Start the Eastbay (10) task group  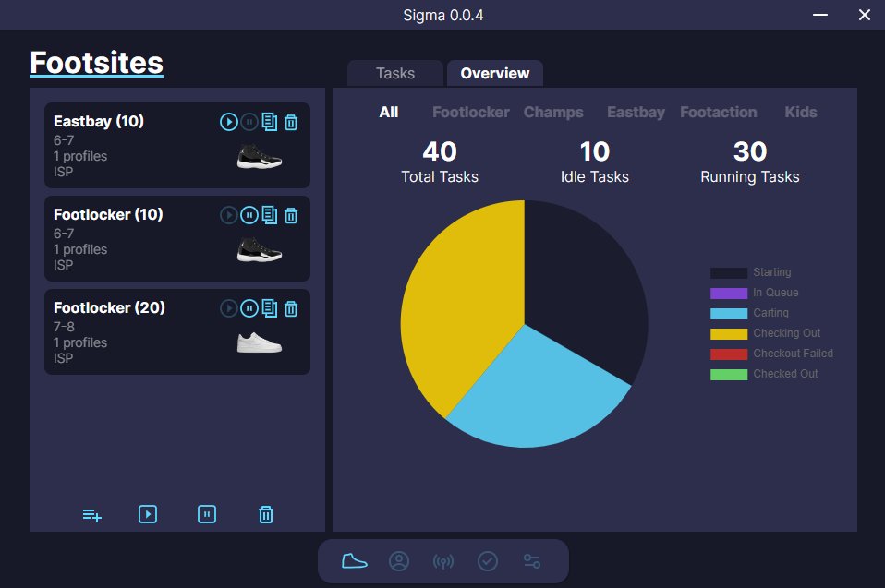[228, 122]
